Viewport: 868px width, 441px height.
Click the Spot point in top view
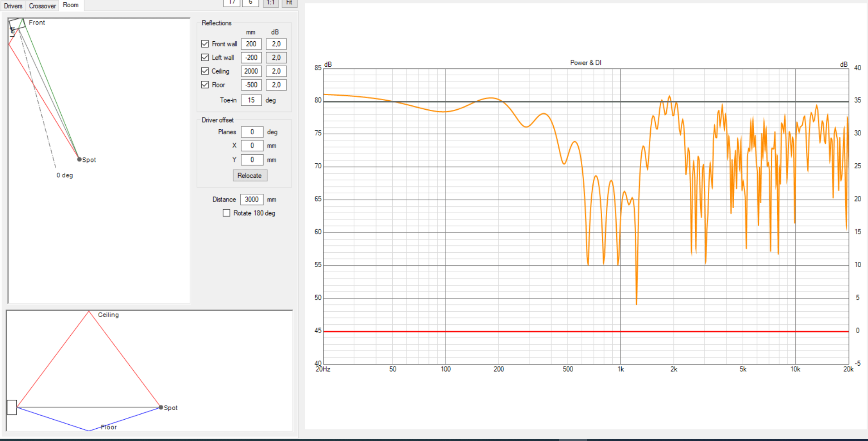click(79, 159)
